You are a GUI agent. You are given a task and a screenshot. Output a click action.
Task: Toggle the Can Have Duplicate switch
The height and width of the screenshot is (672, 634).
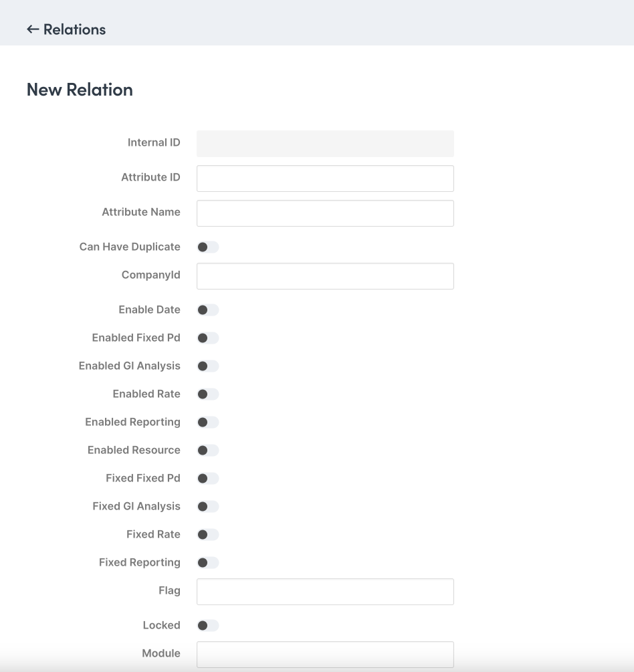click(x=207, y=247)
